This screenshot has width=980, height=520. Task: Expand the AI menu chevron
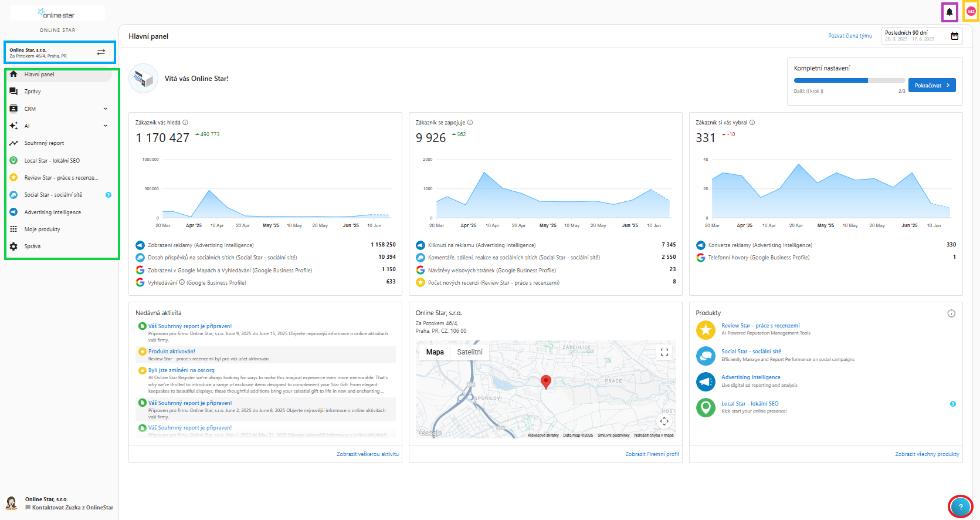(x=106, y=126)
